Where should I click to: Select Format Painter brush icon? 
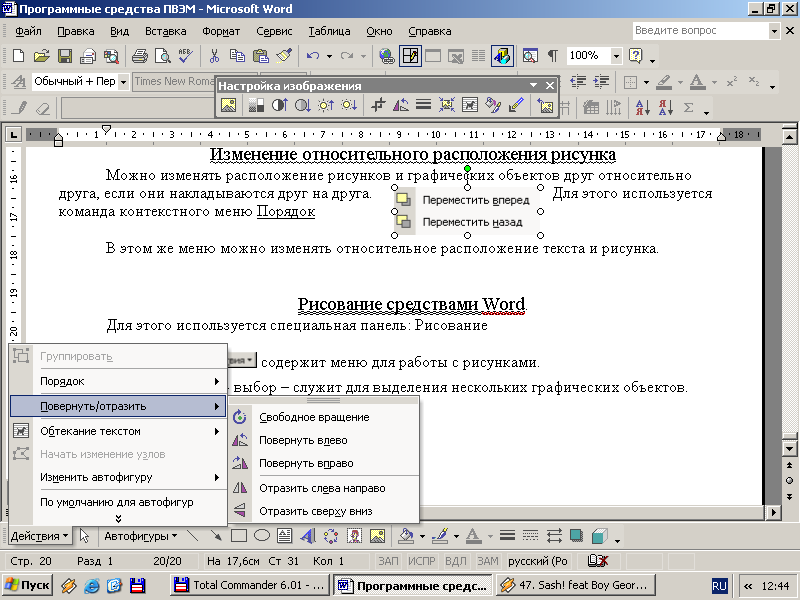tap(284, 56)
